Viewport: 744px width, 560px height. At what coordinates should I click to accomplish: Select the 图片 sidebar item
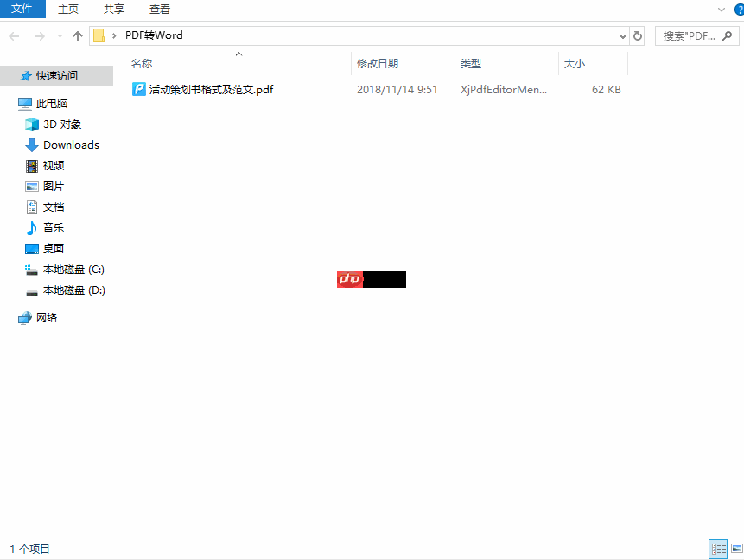coord(52,186)
